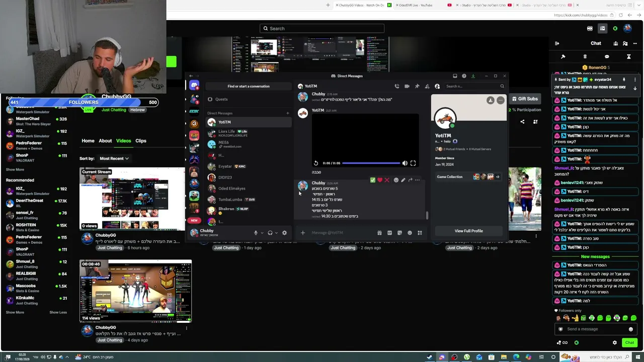Viewport: 644px width, 362px height.
Task: Open the Home tab on Kick channel
Action: pyautogui.click(x=88, y=141)
